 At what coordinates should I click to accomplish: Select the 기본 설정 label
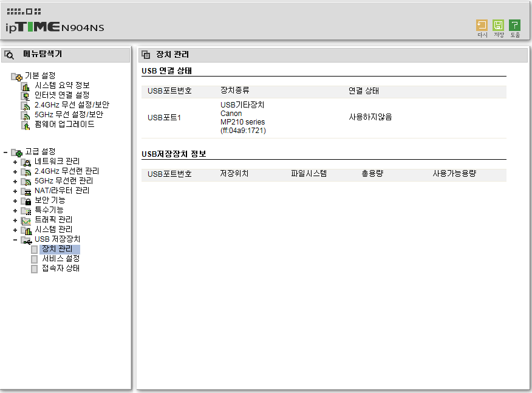click(x=40, y=75)
